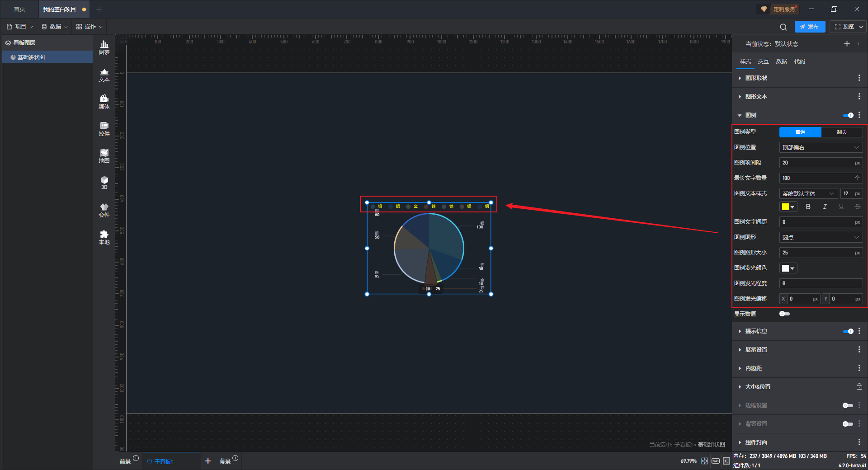Open more options for 图例 section
This screenshot has width=868, height=470.
[859, 115]
